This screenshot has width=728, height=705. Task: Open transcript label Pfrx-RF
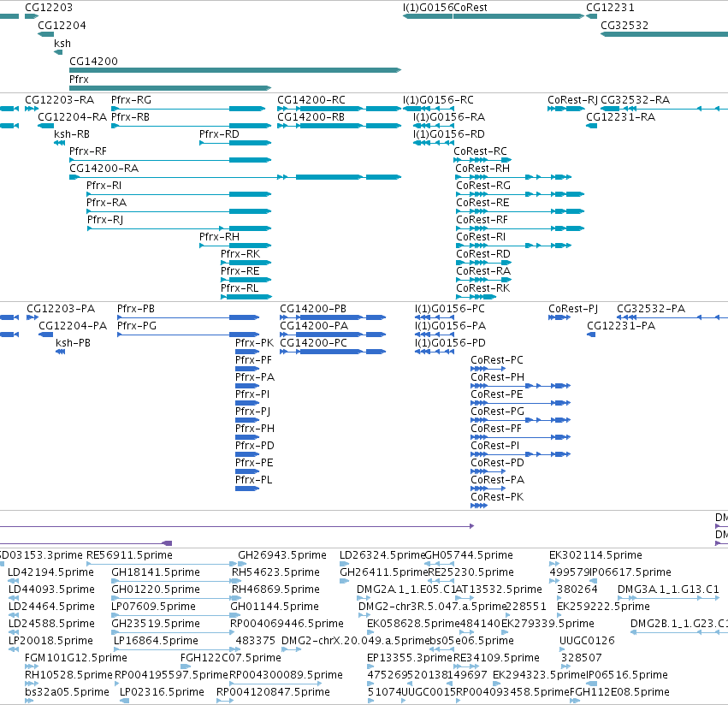pos(88,151)
